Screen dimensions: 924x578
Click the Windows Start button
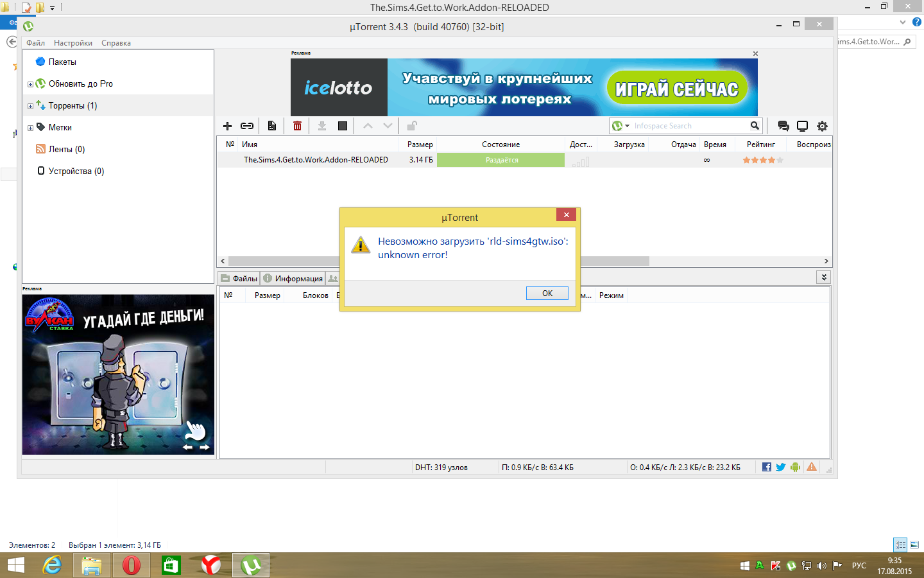15,565
